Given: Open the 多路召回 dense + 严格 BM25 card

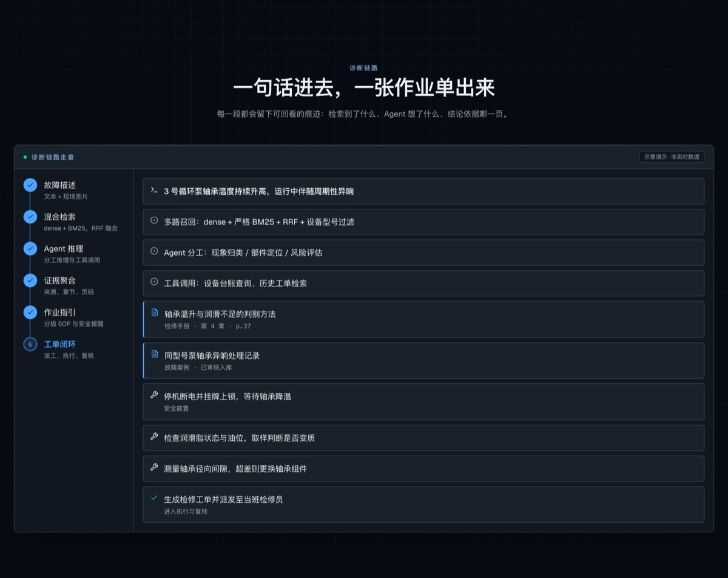Looking at the screenshot, I should click(x=423, y=222).
